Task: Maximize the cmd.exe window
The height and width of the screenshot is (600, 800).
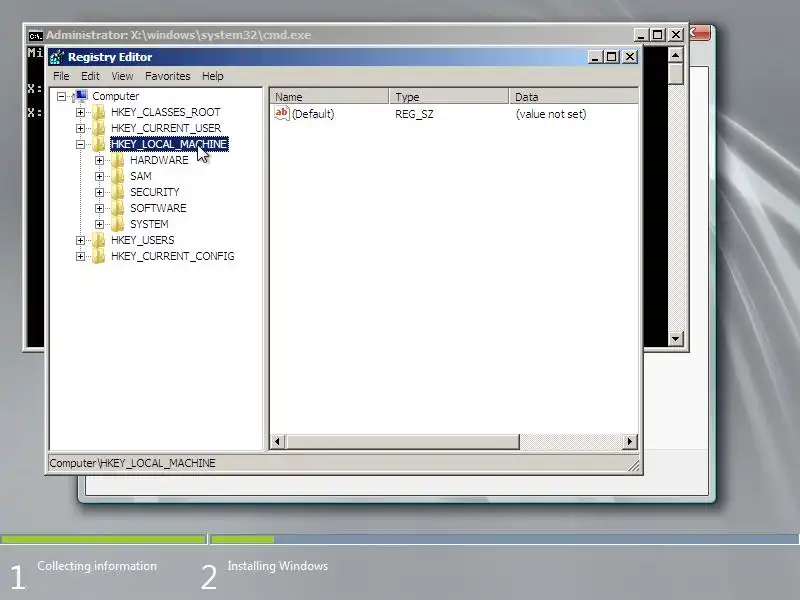Action: click(658, 35)
